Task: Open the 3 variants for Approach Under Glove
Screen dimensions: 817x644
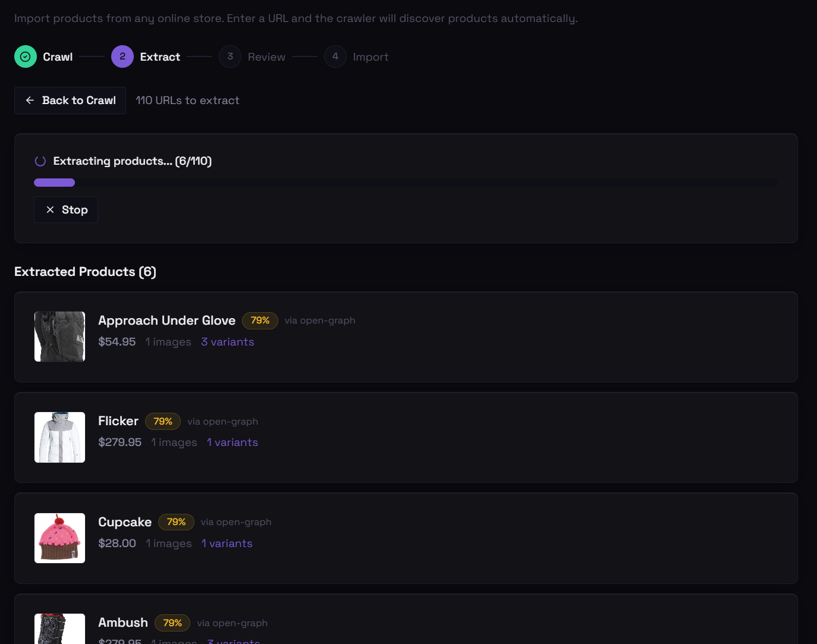Action: [227, 342]
